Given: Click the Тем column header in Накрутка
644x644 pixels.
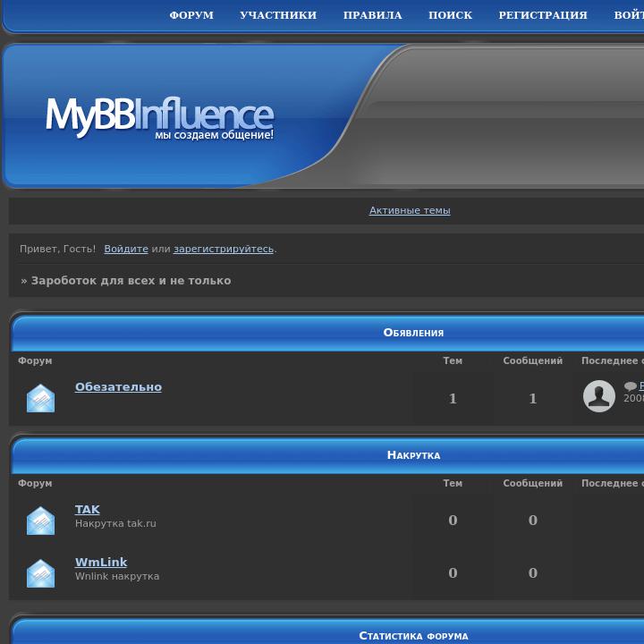Looking at the screenshot, I should tap(453, 483).
